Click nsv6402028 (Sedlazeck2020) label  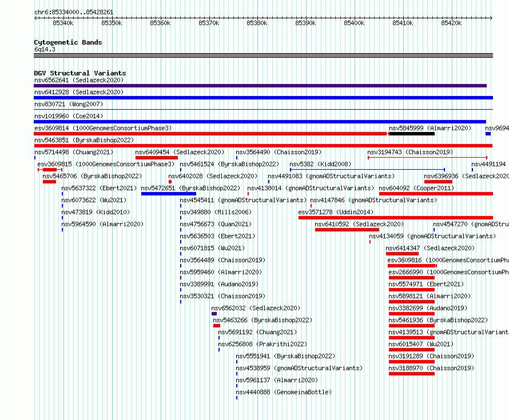213,176
